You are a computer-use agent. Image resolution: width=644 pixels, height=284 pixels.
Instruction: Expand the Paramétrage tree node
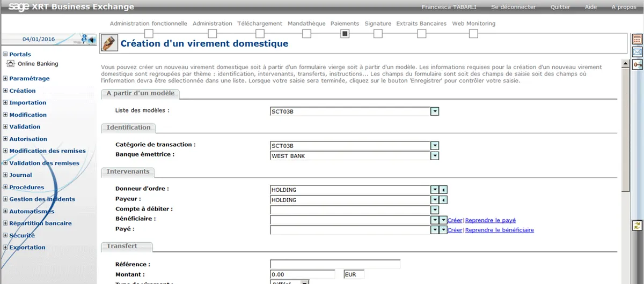(x=5, y=79)
